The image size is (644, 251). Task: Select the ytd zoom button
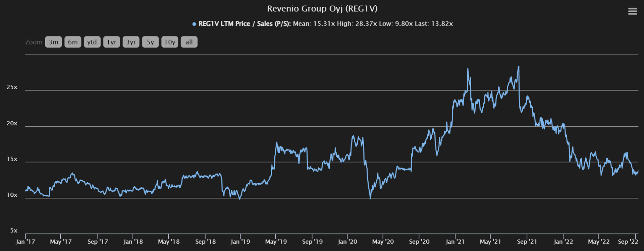(92, 42)
